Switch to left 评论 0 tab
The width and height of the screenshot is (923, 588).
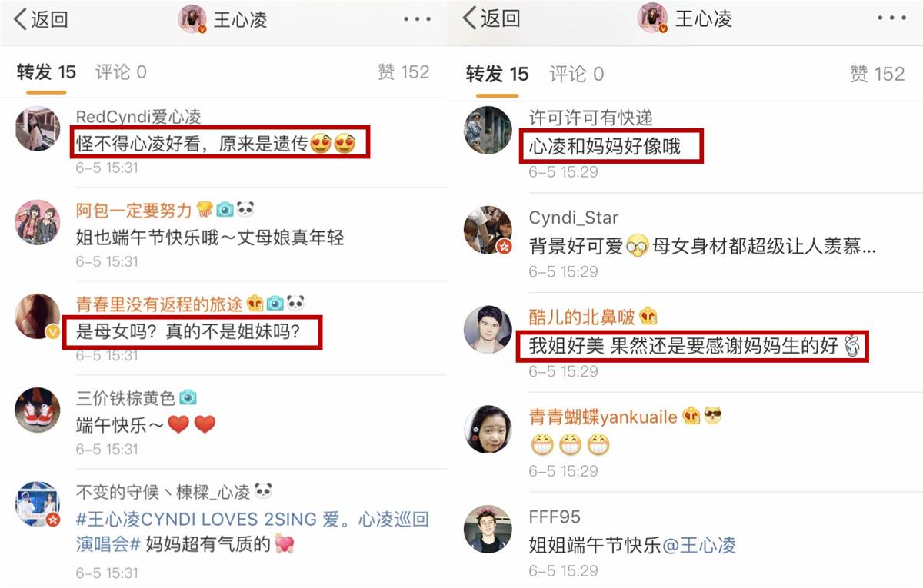coord(121,72)
